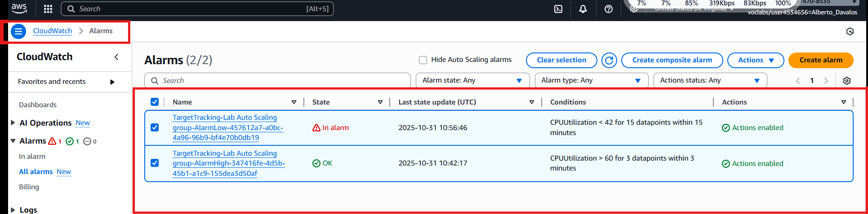Open the notifications bell
This screenshot has height=214, width=868.
pos(583,9)
